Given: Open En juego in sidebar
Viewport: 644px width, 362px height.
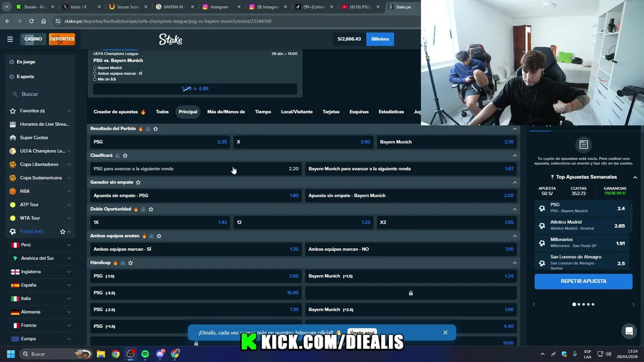Looking at the screenshot, I should pyautogui.click(x=26, y=62).
